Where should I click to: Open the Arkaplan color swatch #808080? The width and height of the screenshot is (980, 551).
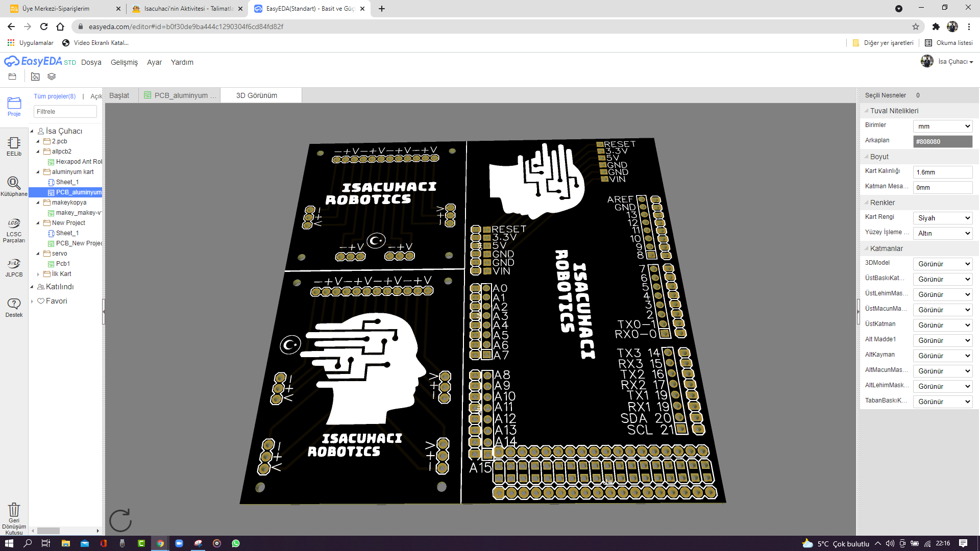[942, 141]
